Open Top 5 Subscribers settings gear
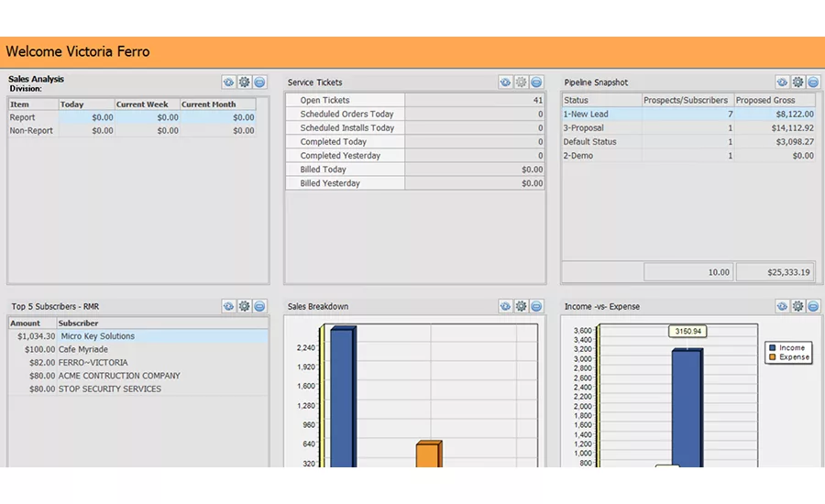The width and height of the screenshot is (825, 504). coord(244,306)
